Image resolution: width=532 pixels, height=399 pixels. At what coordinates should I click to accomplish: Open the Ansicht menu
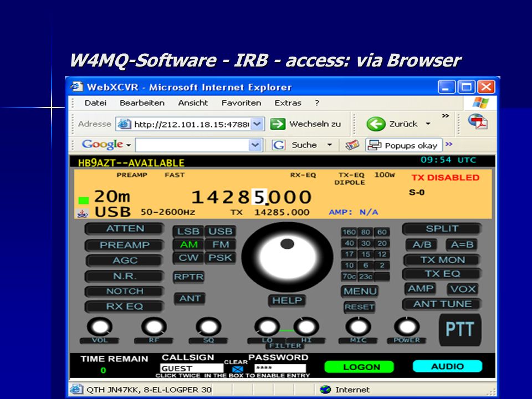pos(193,103)
